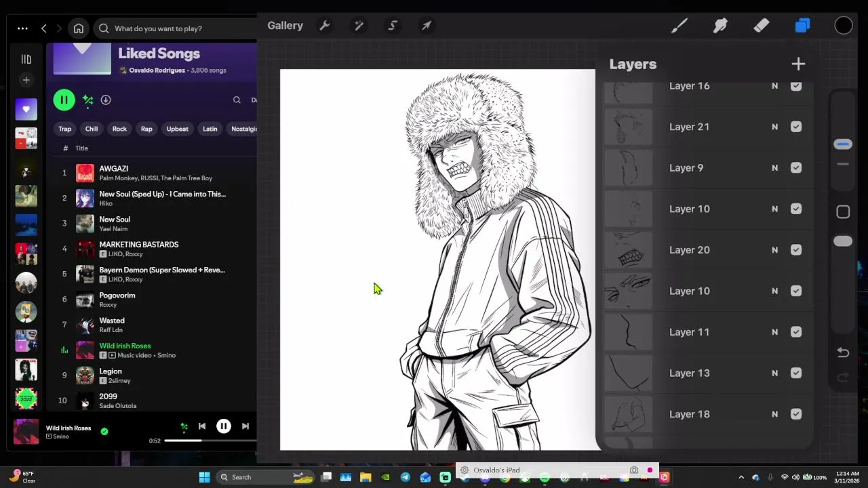Select the Smudge tool
This screenshot has width=868, height=488.
(x=720, y=26)
